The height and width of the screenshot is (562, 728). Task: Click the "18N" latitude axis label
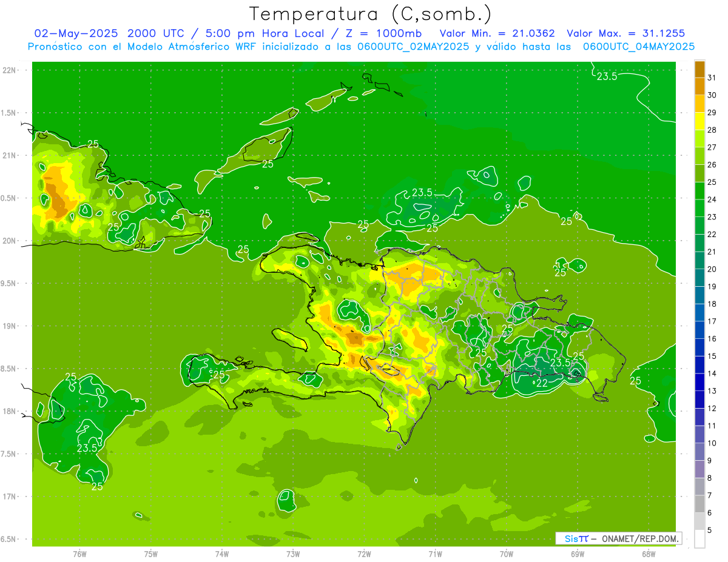(x=9, y=411)
